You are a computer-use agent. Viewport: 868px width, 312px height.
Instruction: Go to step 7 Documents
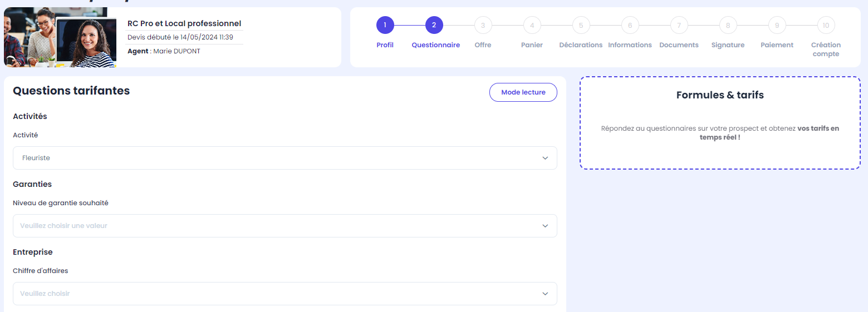679,25
